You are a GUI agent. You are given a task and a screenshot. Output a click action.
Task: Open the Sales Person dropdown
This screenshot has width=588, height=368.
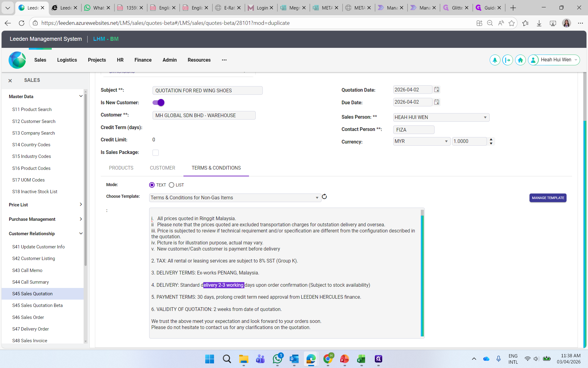[x=441, y=117]
